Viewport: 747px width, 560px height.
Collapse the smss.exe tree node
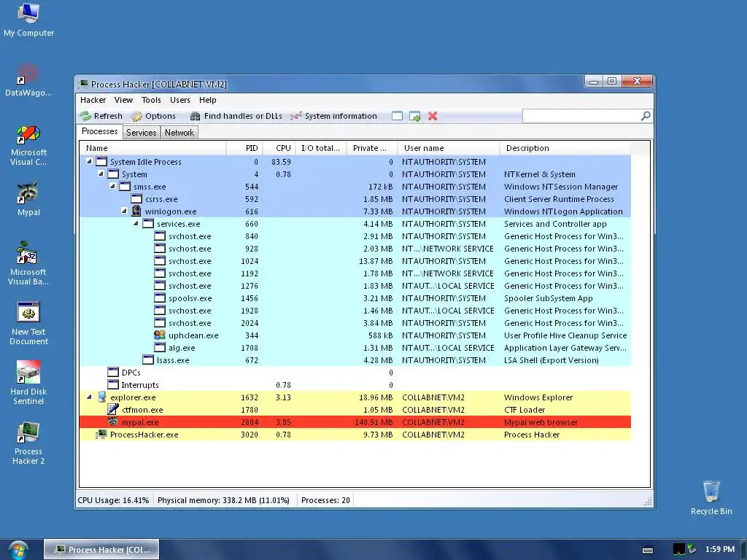(112, 186)
